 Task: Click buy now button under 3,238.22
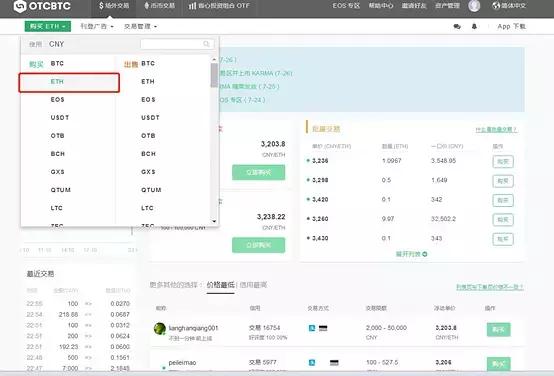coord(259,245)
